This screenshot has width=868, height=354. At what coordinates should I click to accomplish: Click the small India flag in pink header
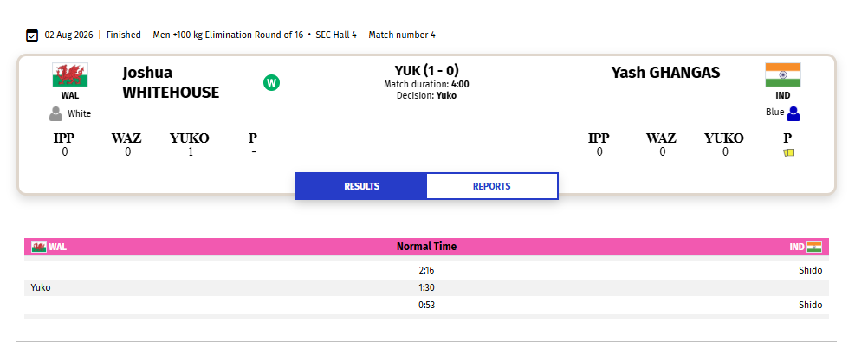(x=814, y=247)
